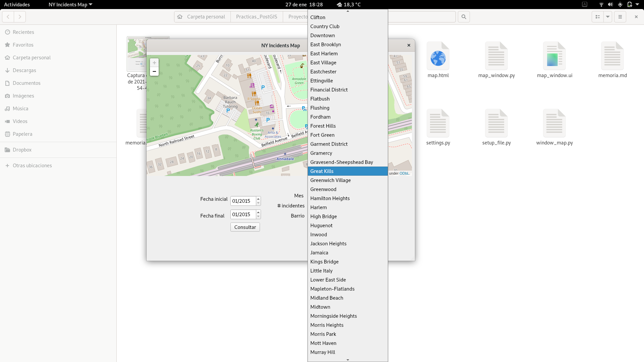Choose Harlem in the neighborhood list

tap(318, 207)
